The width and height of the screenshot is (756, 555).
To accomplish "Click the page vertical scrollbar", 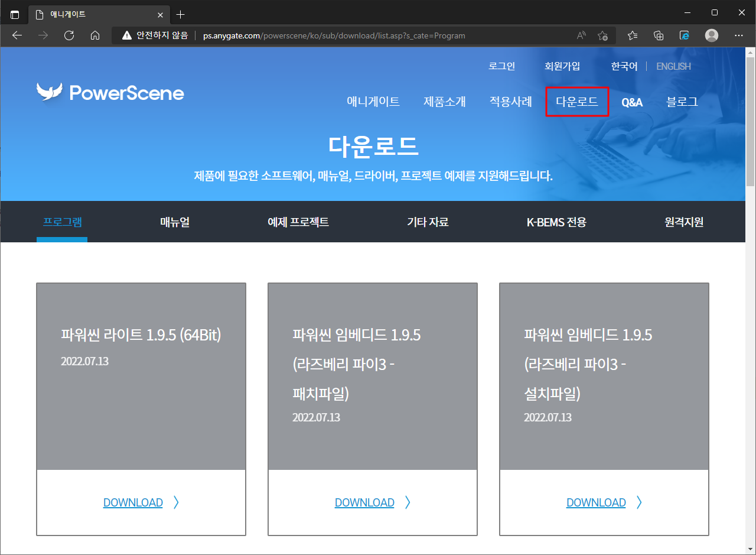I will tap(750, 121).
